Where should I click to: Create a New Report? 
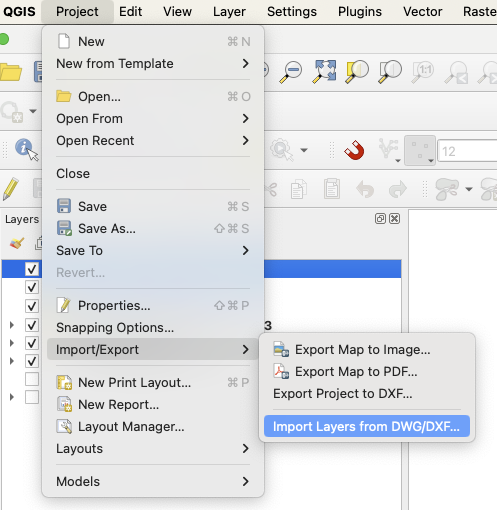(x=153, y=405)
